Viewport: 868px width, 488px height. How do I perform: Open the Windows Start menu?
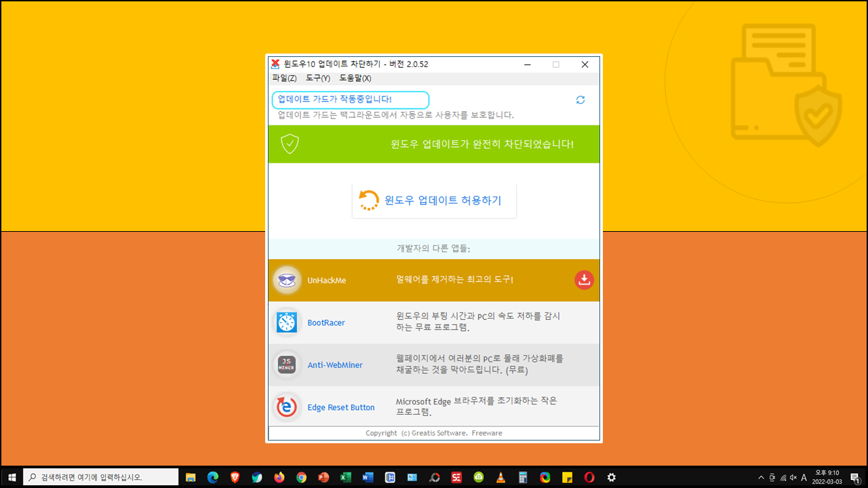[11, 477]
